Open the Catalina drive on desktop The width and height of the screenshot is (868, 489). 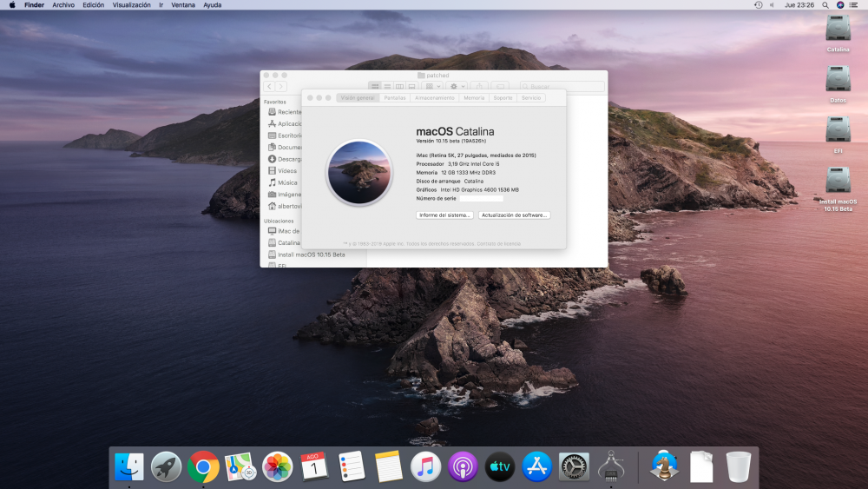(x=838, y=29)
